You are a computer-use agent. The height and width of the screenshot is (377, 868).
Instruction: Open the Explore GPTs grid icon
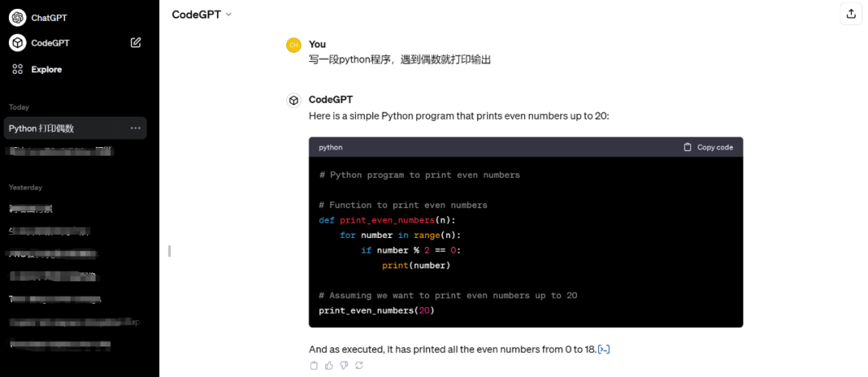tap(17, 69)
